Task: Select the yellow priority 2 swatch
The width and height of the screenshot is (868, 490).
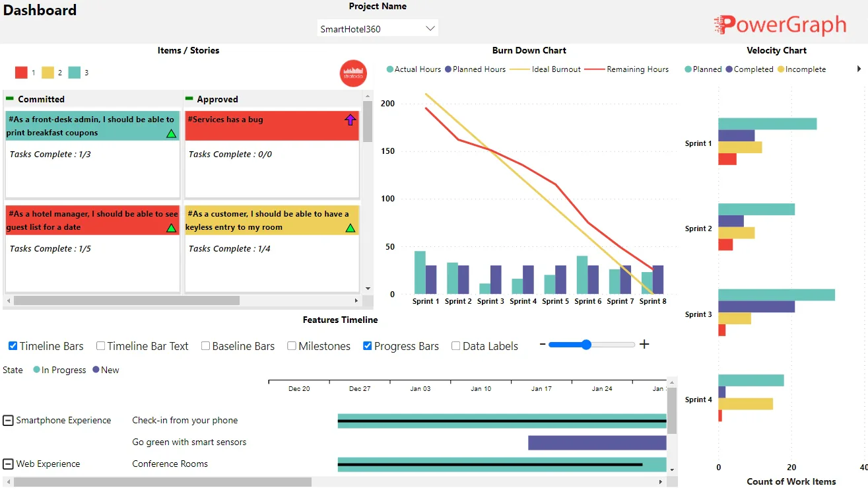Action: 48,73
